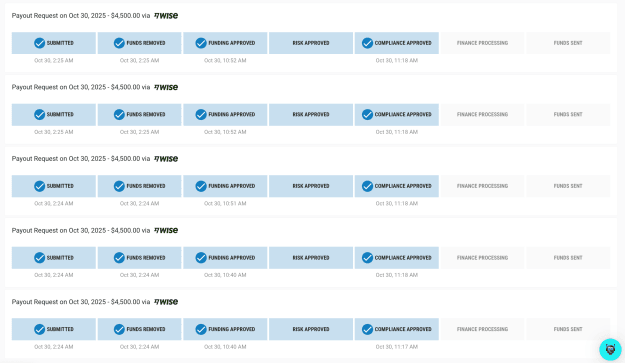The height and width of the screenshot is (363, 625).
Task: Select Funds Sent step in the last payout card
Action: click(x=568, y=329)
